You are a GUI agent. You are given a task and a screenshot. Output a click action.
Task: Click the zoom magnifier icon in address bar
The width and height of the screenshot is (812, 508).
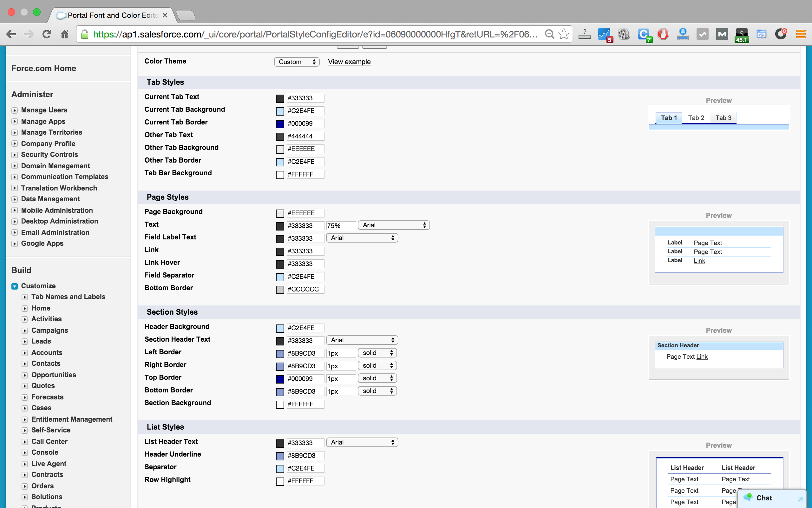coord(549,34)
